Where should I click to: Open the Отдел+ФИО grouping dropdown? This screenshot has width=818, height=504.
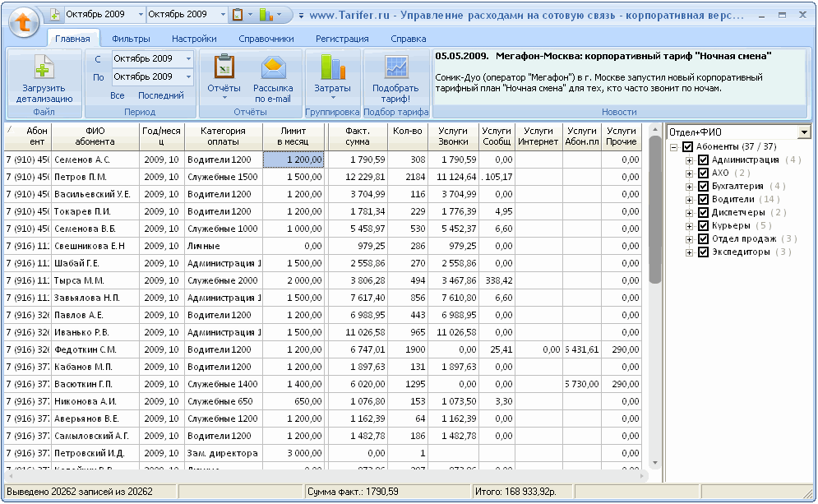point(803,132)
